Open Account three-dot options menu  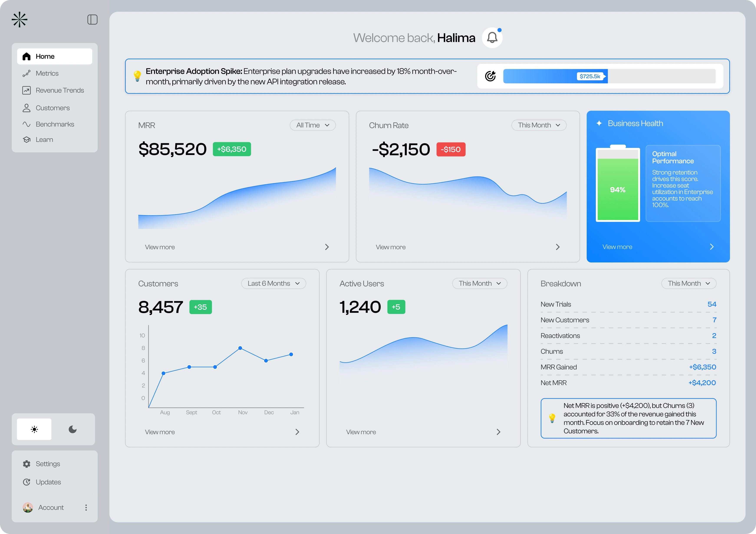pyautogui.click(x=86, y=507)
